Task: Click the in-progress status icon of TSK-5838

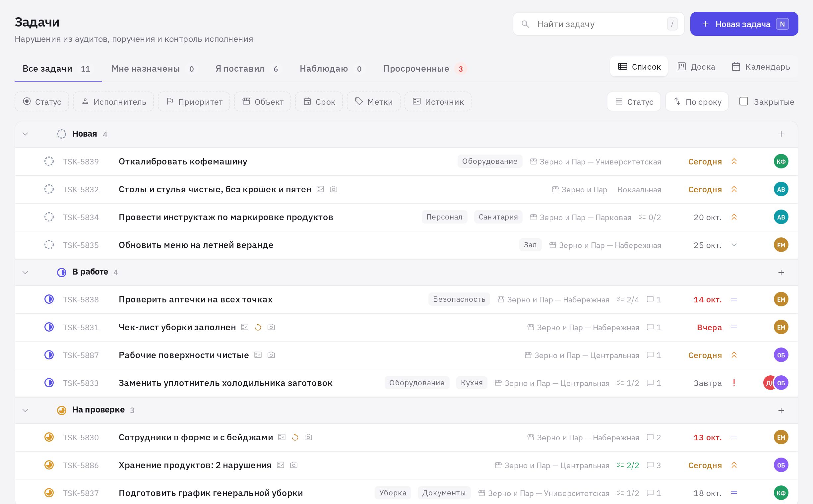Action: click(49, 299)
